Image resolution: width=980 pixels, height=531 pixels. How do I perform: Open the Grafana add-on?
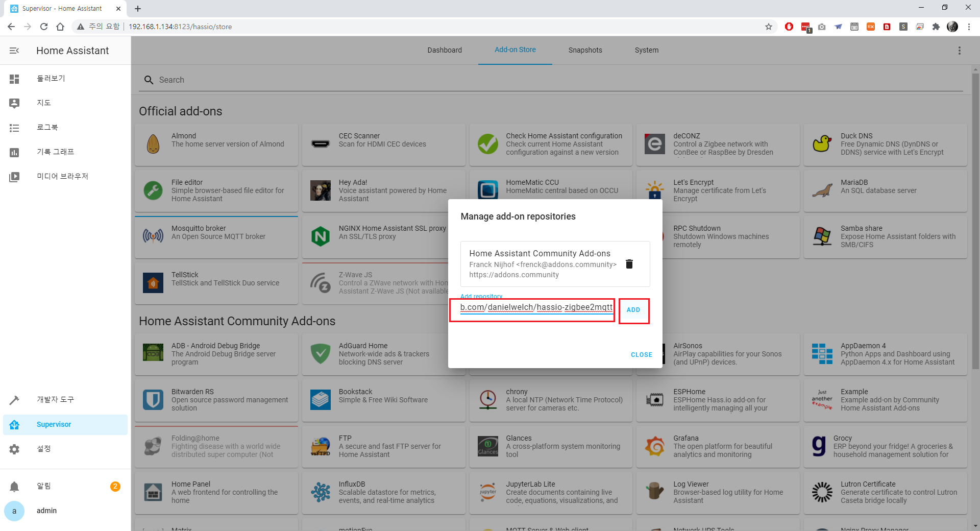click(718, 447)
